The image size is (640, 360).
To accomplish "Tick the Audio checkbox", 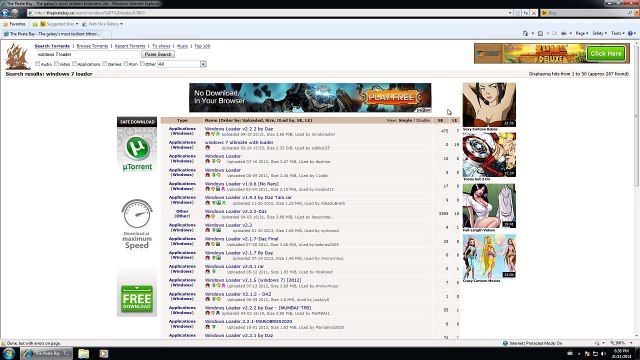I will (x=38, y=64).
